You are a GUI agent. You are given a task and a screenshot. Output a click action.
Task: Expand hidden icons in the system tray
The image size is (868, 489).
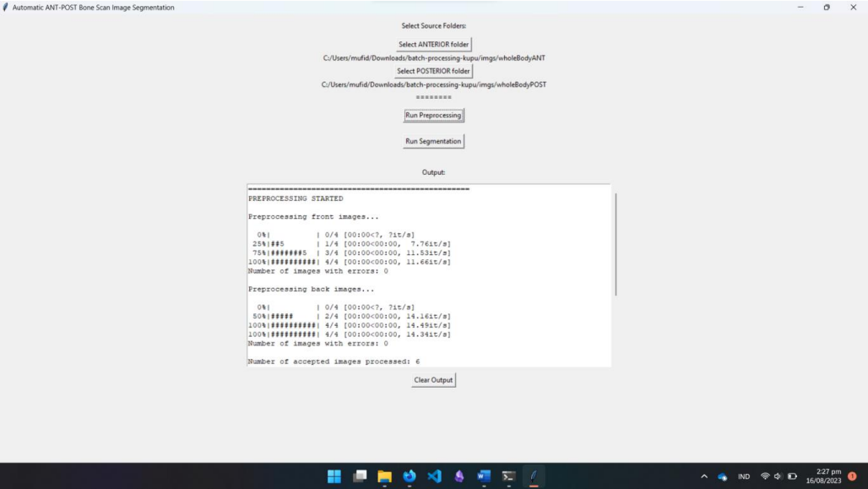point(703,476)
